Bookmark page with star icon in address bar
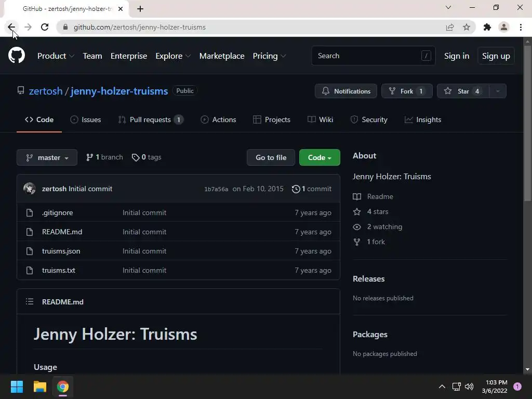532x399 pixels. coord(467,27)
